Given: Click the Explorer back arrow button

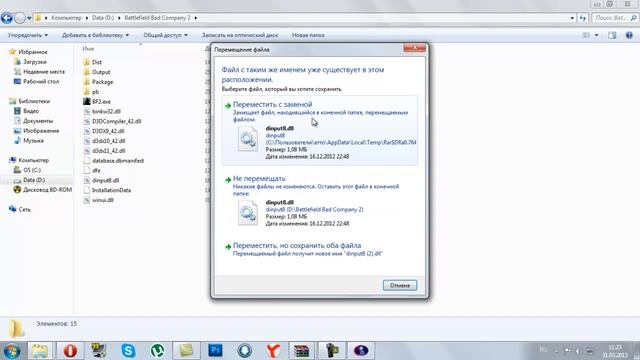Looking at the screenshot, I should [x=7, y=18].
